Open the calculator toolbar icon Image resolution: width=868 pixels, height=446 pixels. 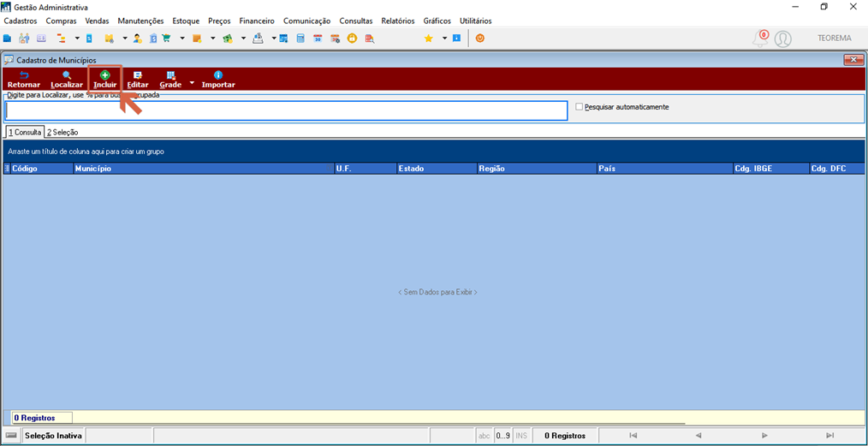(x=300, y=39)
